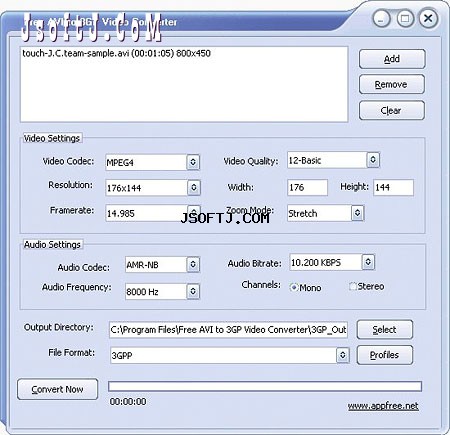The height and width of the screenshot is (435, 450).
Task: Close the converter window
Action: [x=428, y=18]
